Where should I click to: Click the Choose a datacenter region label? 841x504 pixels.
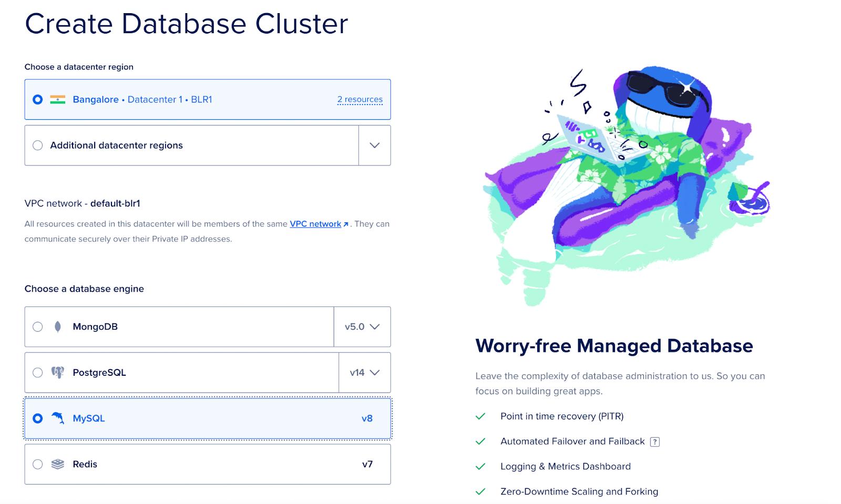pyautogui.click(x=79, y=67)
